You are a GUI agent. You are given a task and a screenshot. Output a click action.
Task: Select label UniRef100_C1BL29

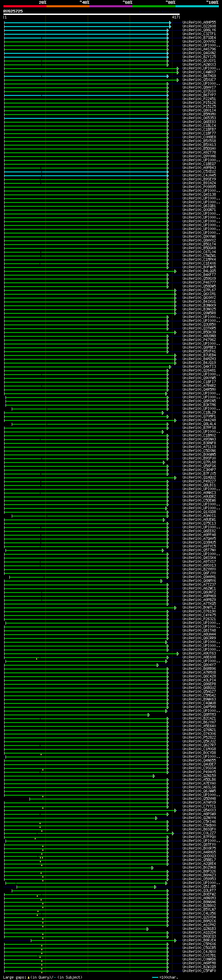(199, 413)
